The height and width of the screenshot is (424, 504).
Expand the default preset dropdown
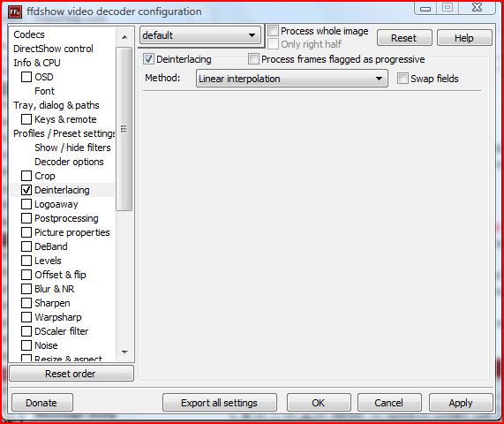[200, 35]
